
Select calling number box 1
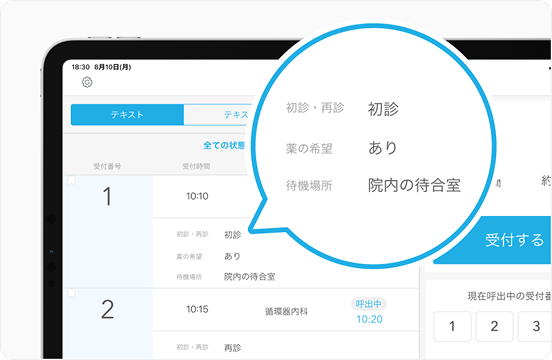pos(452,326)
